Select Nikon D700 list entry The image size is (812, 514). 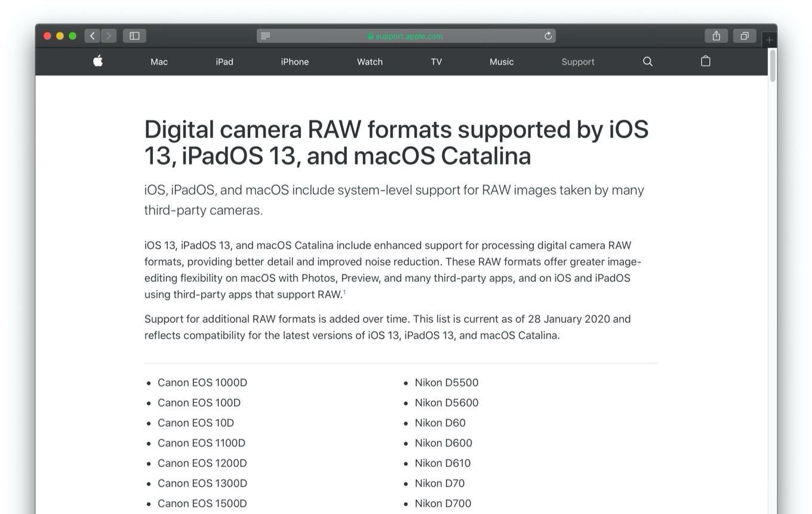[443, 503]
